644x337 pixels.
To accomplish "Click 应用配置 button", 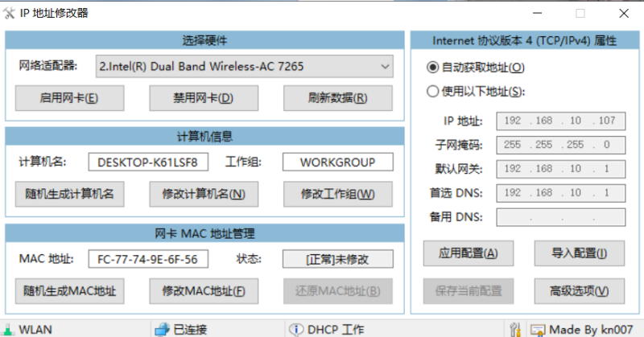I will coord(468,253).
